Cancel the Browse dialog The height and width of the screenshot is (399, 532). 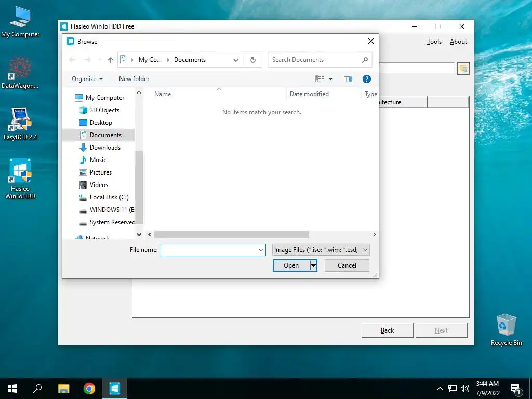(x=347, y=265)
